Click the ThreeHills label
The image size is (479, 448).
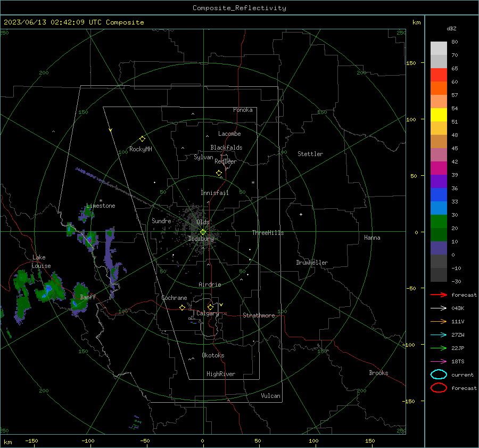tap(268, 233)
